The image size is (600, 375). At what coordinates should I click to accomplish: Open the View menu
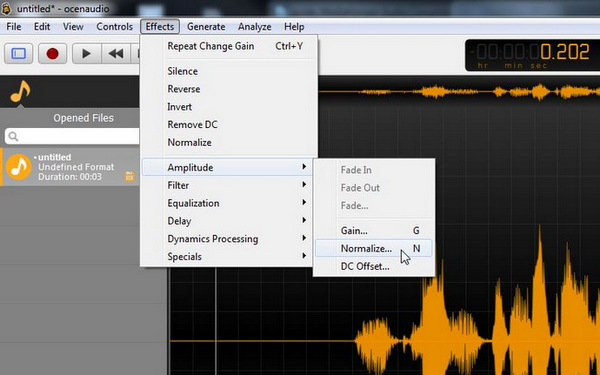[73, 27]
